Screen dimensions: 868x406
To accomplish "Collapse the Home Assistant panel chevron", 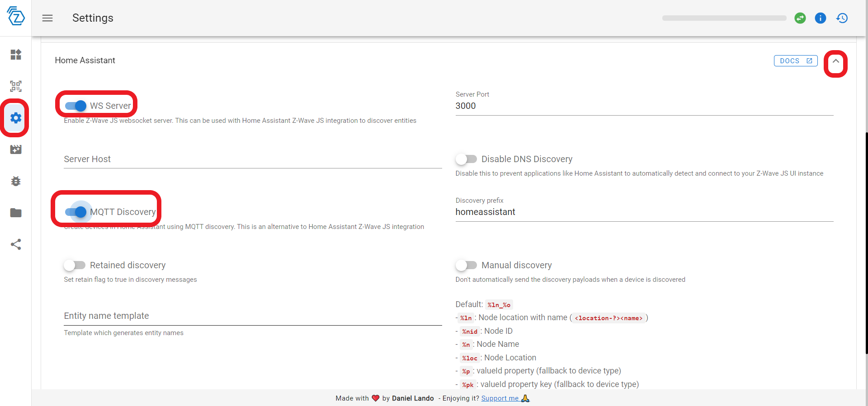I will click(x=835, y=61).
